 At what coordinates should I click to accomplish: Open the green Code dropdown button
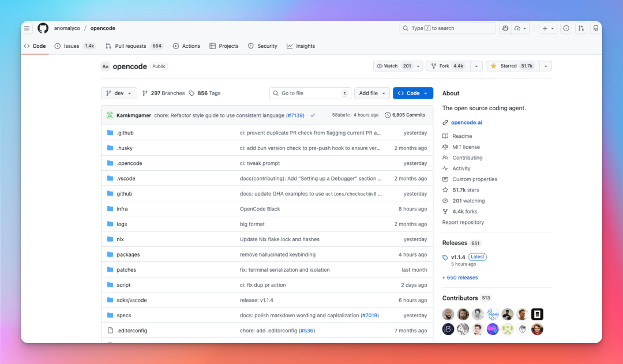[x=412, y=93]
